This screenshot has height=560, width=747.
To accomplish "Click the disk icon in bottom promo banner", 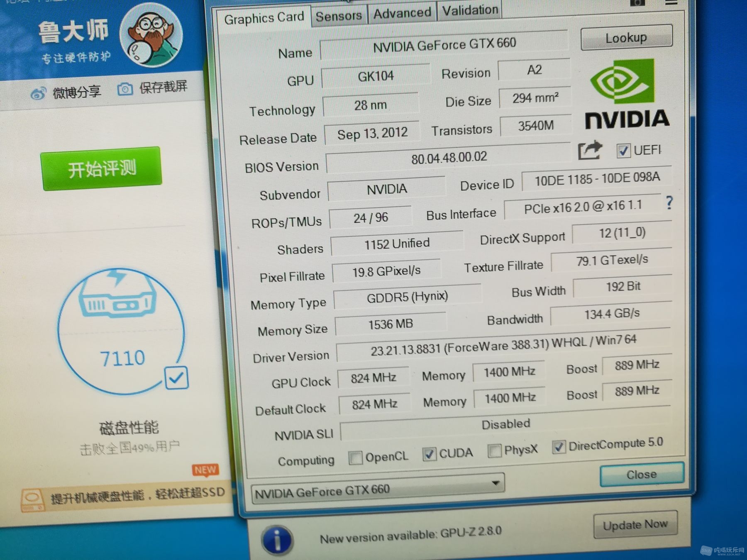I will click(x=32, y=501).
